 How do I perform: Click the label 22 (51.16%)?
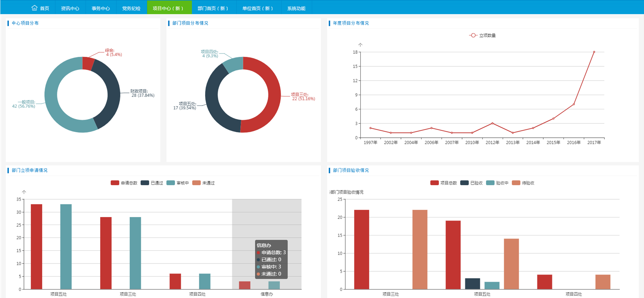tap(304, 99)
